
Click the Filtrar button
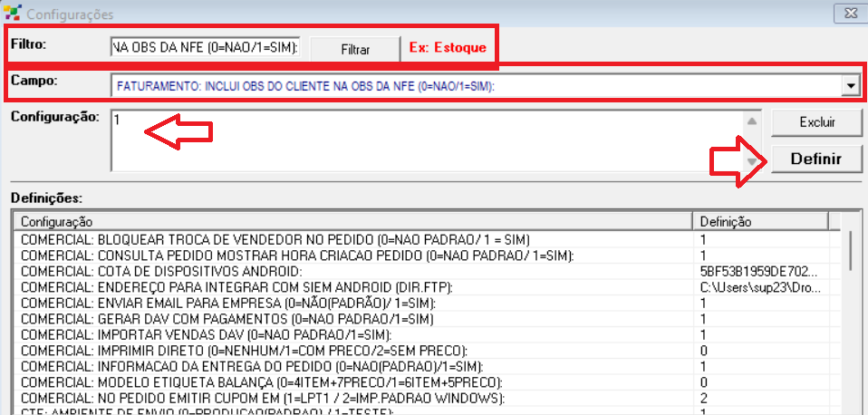pyautogui.click(x=354, y=48)
